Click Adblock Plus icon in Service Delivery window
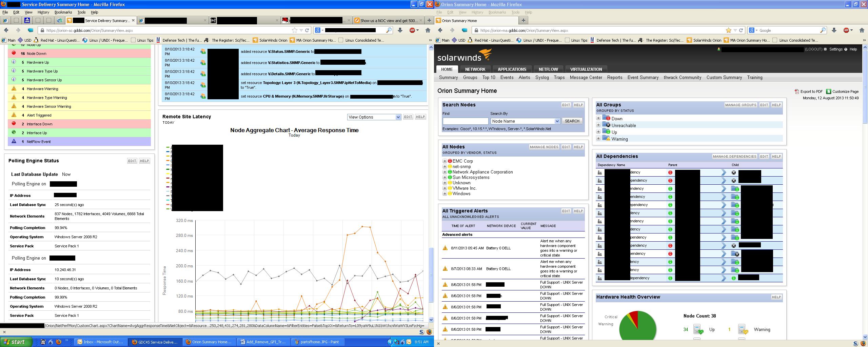The width and height of the screenshot is (868, 347). click(x=412, y=30)
